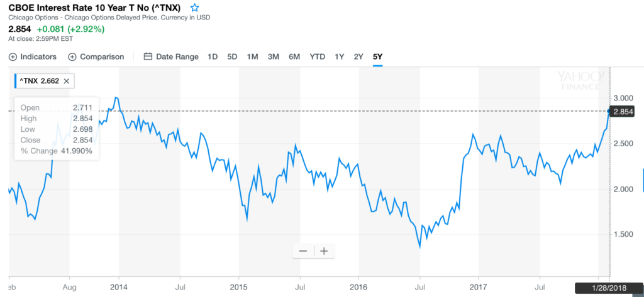This screenshot has width=644, height=297.
Task: Open the Comparison menu
Action: pyautogui.click(x=102, y=57)
